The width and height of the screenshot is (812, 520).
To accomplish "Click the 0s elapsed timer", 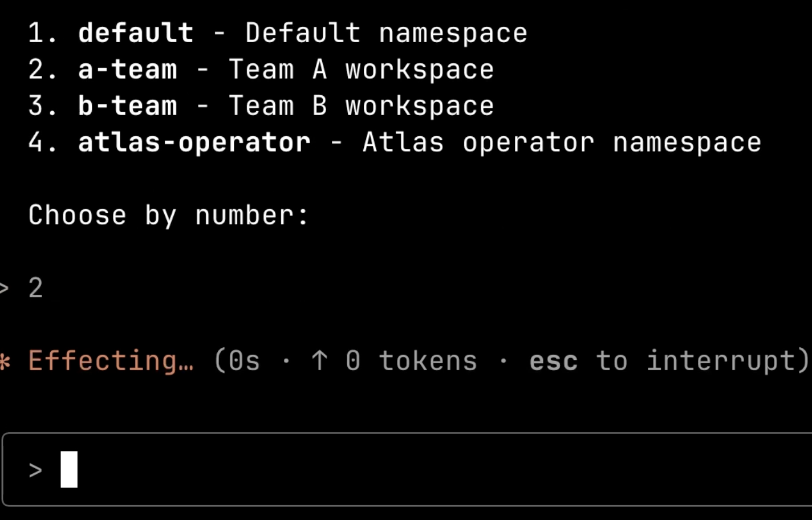I will (x=245, y=361).
